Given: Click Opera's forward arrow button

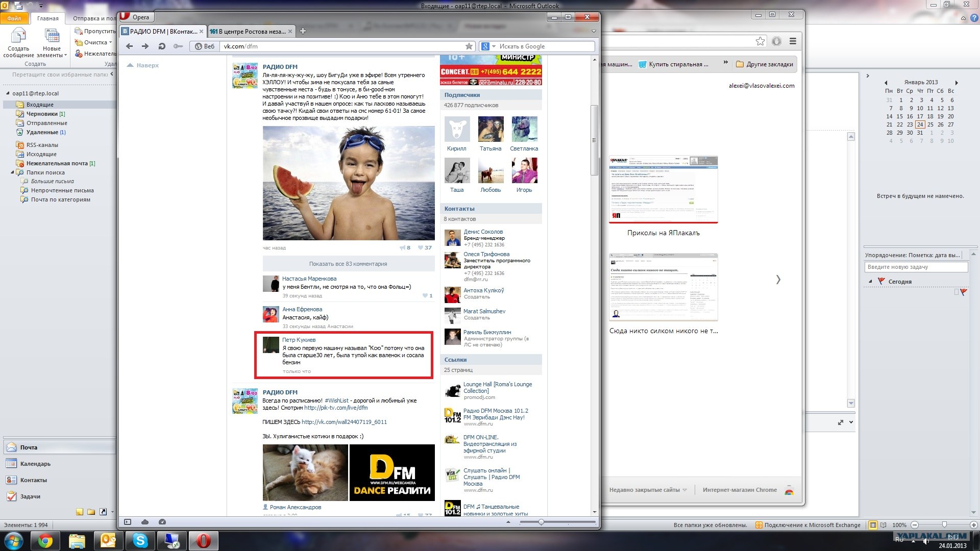Looking at the screenshot, I should (x=145, y=46).
